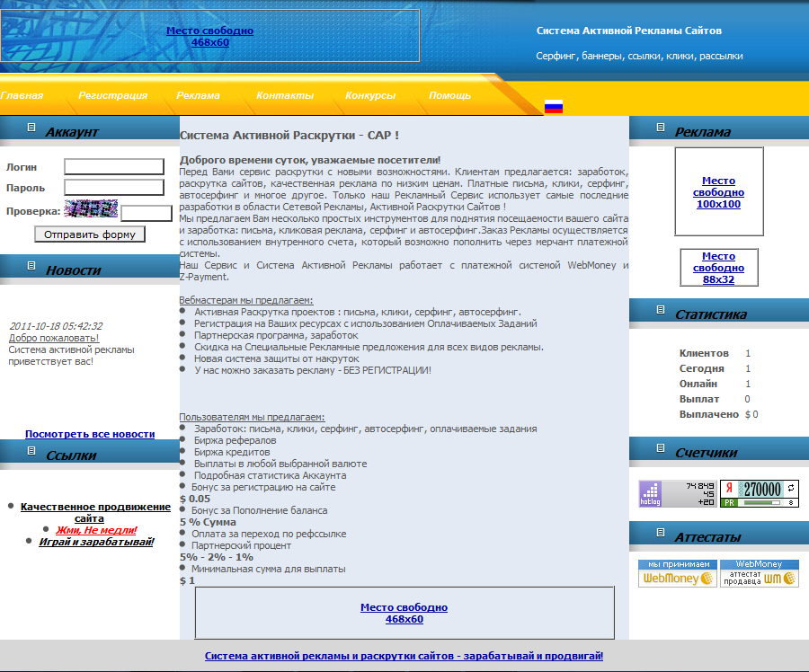This screenshot has width=809, height=672.
Task: Click the Реклама panel header icon
Action: coord(661,127)
